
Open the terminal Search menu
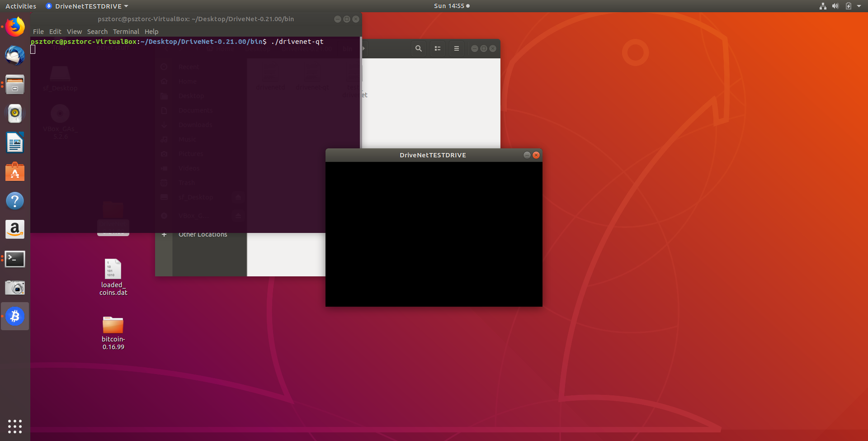pos(97,32)
